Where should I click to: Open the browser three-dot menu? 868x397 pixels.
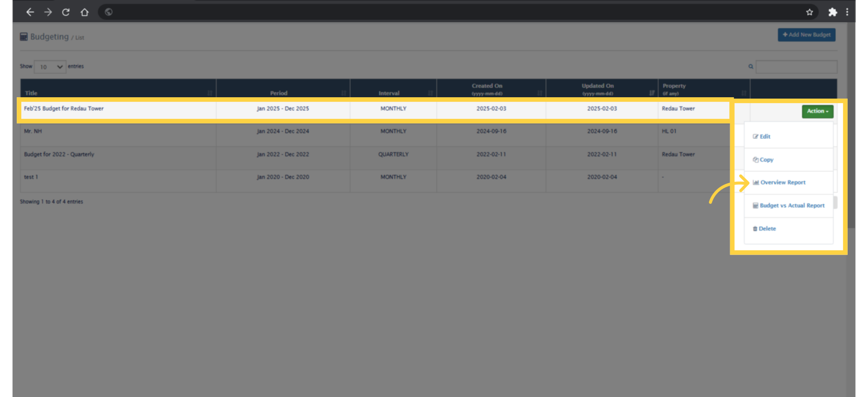pos(847,12)
